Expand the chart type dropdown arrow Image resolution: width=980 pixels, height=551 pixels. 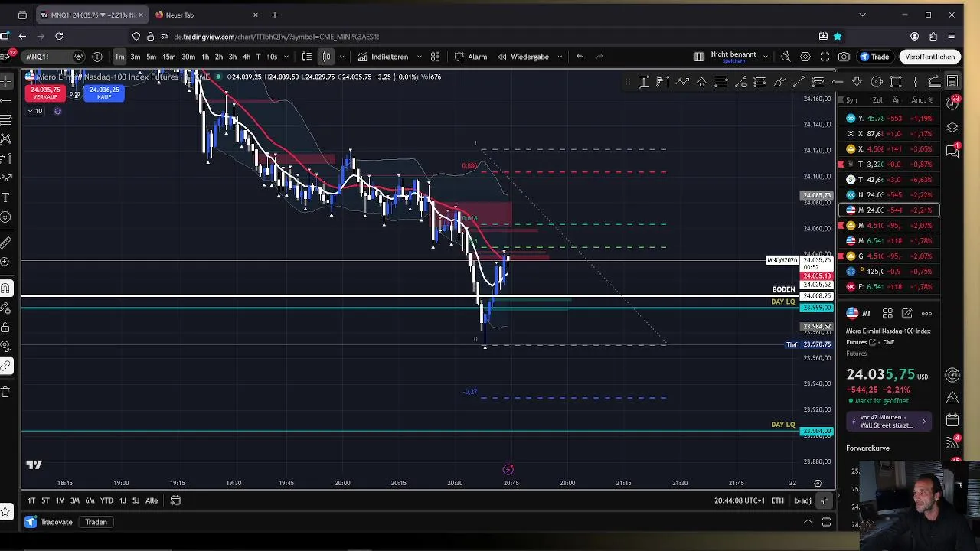click(341, 57)
